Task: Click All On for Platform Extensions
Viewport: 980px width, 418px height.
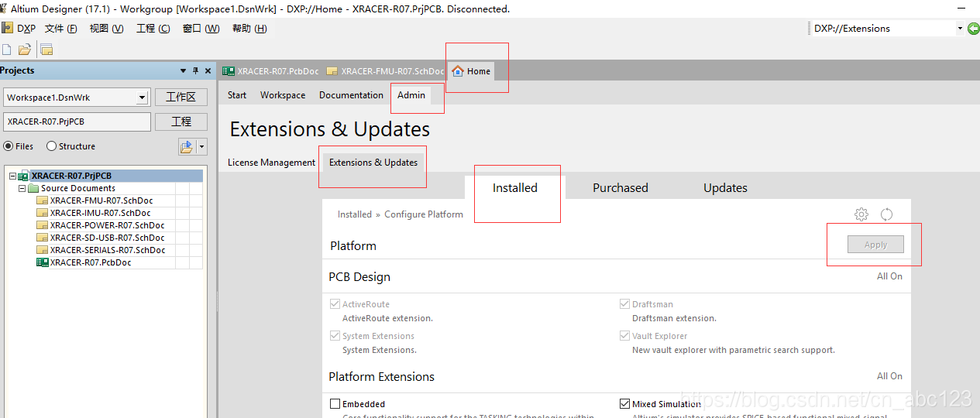Action: [x=889, y=376]
